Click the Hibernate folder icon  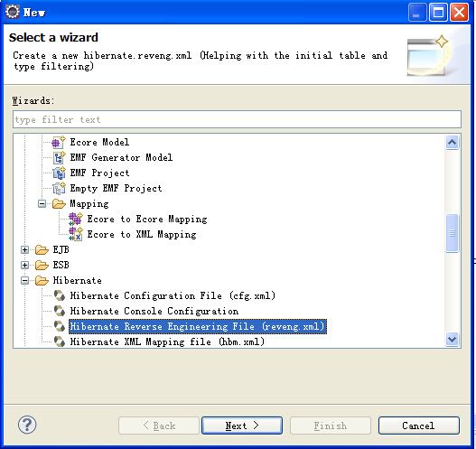tap(42, 280)
